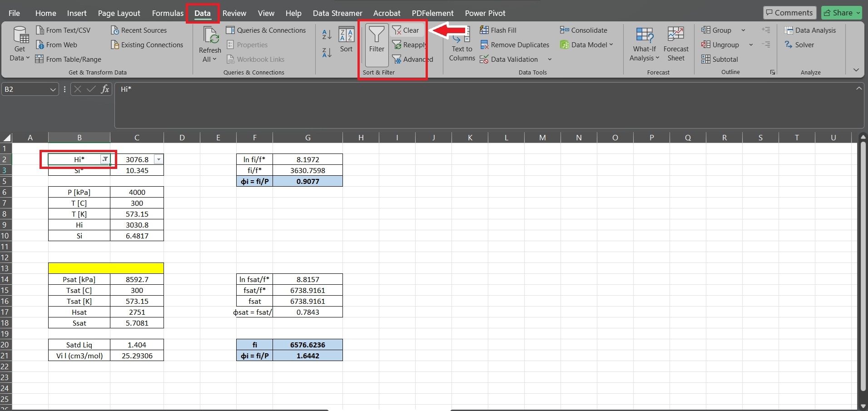Sort descending Z to A

coord(327,53)
